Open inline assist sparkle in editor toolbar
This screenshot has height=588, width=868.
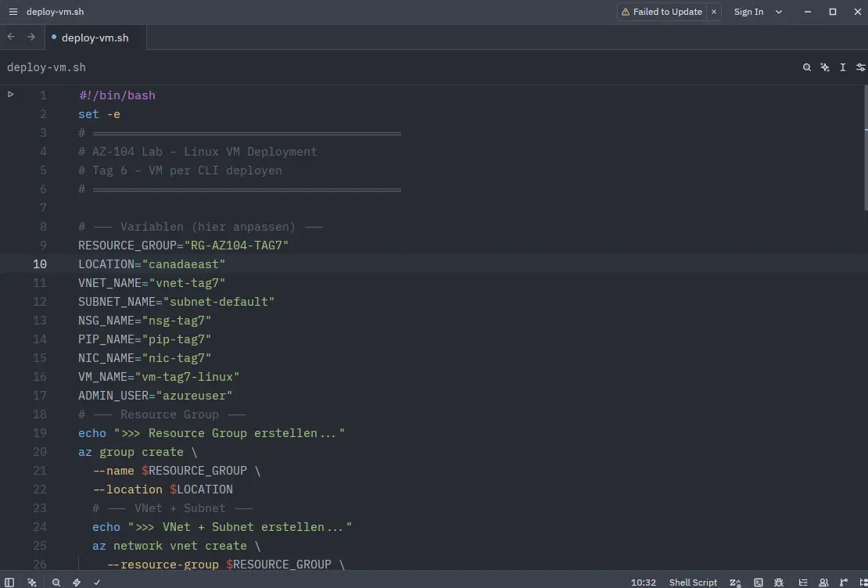click(x=825, y=67)
